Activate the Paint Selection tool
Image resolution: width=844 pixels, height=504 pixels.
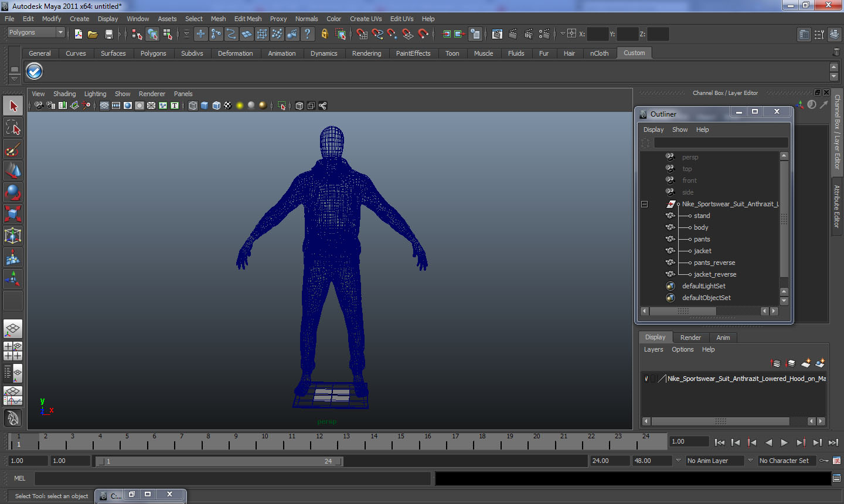click(13, 149)
